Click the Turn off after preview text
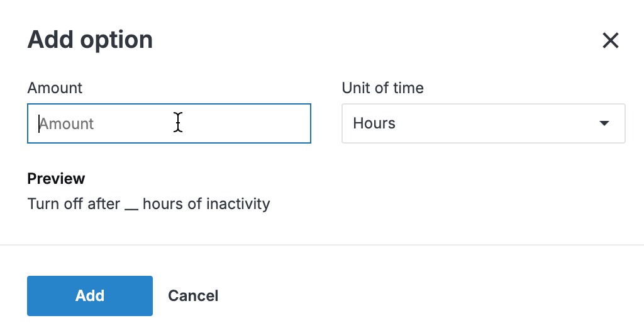This screenshot has height=335, width=644. pos(74,204)
